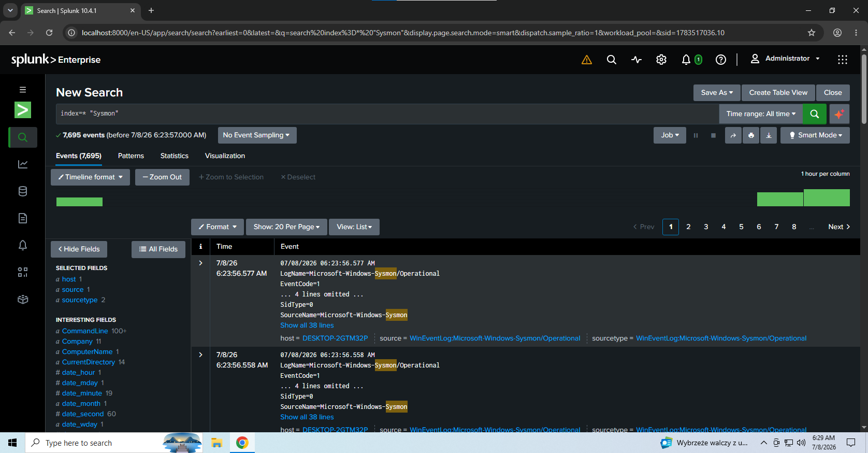The height and width of the screenshot is (453, 868).
Task: Click the export download results icon
Action: 769,135
